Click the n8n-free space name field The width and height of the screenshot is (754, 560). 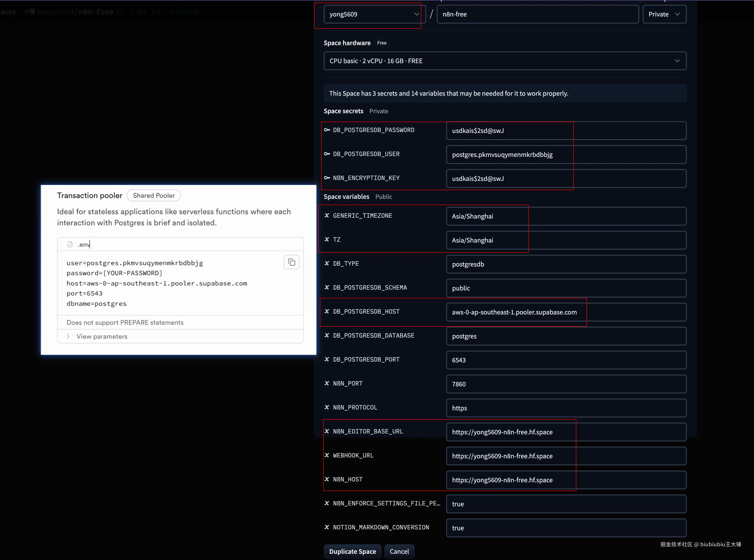pyautogui.click(x=537, y=14)
